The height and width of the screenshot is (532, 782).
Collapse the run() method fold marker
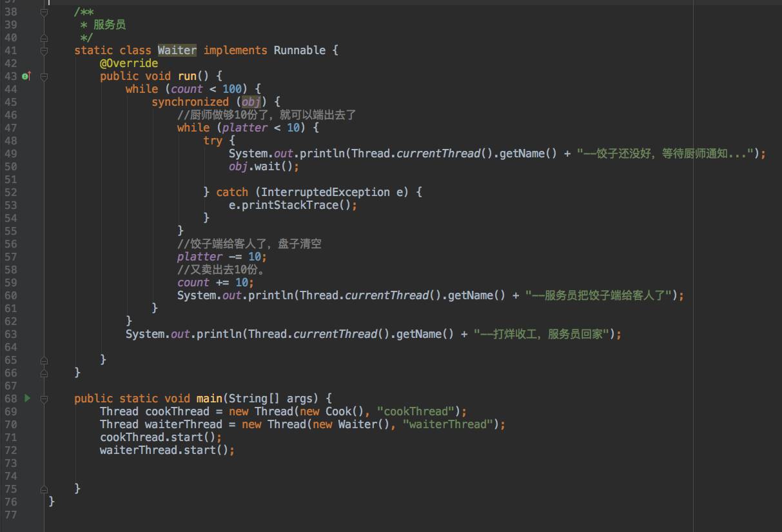coord(44,76)
